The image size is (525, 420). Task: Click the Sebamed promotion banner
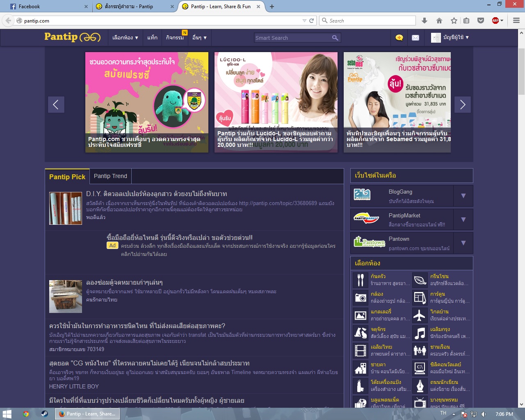coord(397,102)
